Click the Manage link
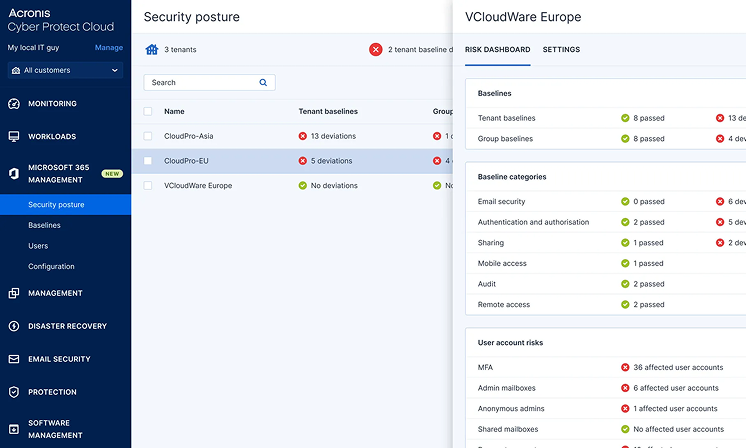746x448 pixels. [108, 48]
